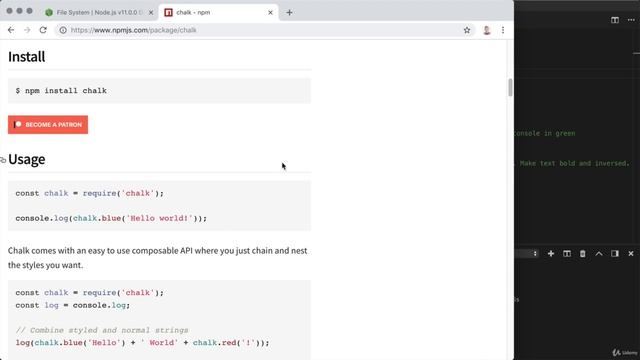The width and height of the screenshot is (640, 360).
Task: Go forward in the Chrome browser
Action: pyautogui.click(x=27, y=30)
